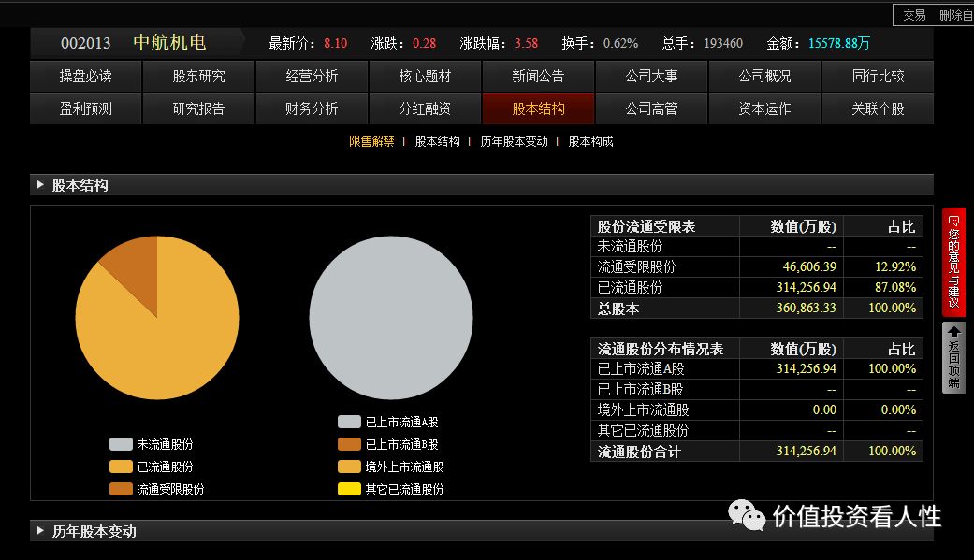The height and width of the screenshot is (560, 974).
Task: Jump to 限售解禁 section link
Action: (x=371, y=141)
